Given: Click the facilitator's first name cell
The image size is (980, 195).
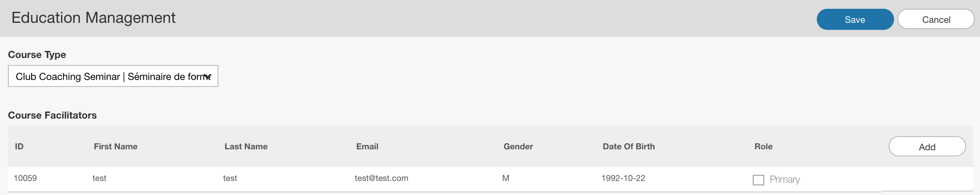Looking at the screenshot, I should pyautogui.click(x=100, y=178).
